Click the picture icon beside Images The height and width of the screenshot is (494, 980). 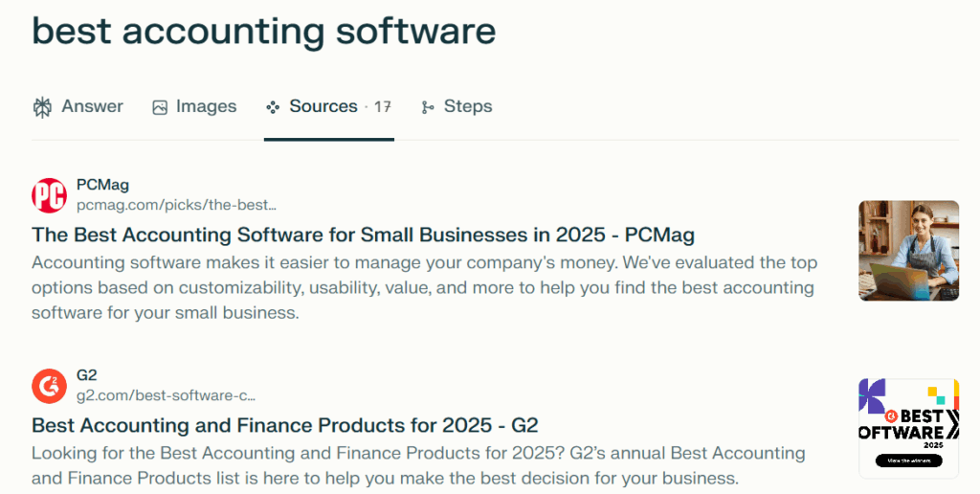click(x=160, y=107)
